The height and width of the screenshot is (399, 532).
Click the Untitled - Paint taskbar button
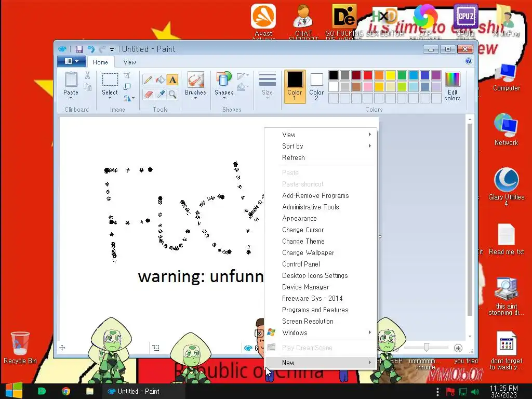point(144,391)
